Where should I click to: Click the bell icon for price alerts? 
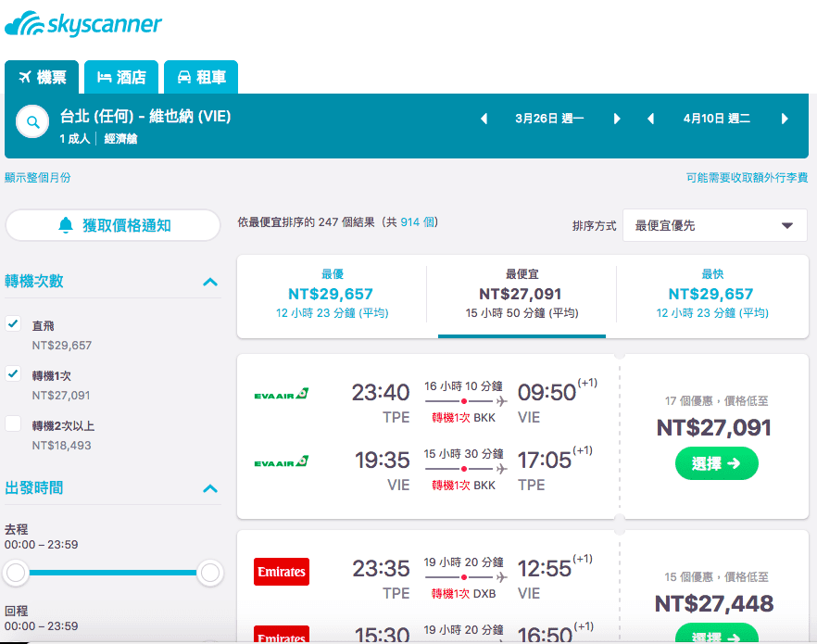[66, 225]
